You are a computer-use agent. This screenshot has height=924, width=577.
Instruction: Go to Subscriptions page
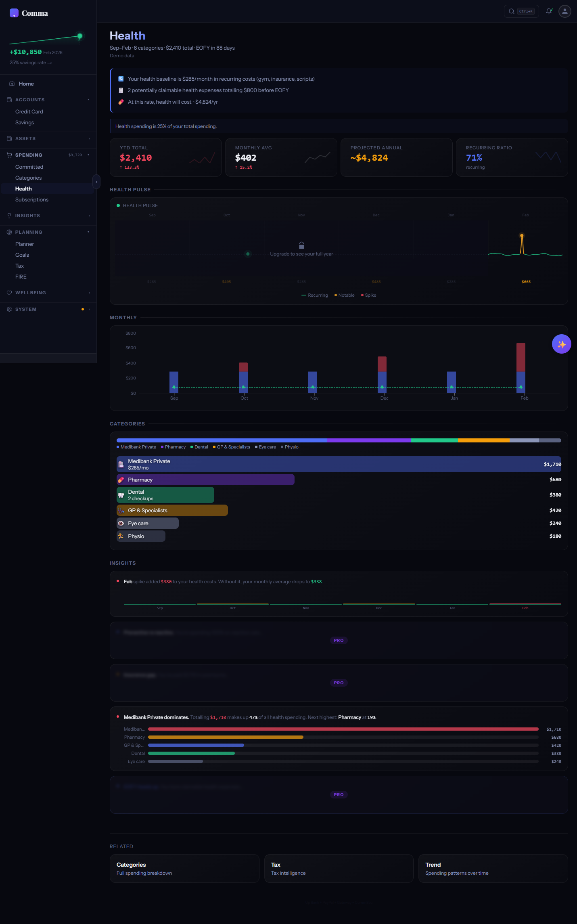[x=32, y=200]
